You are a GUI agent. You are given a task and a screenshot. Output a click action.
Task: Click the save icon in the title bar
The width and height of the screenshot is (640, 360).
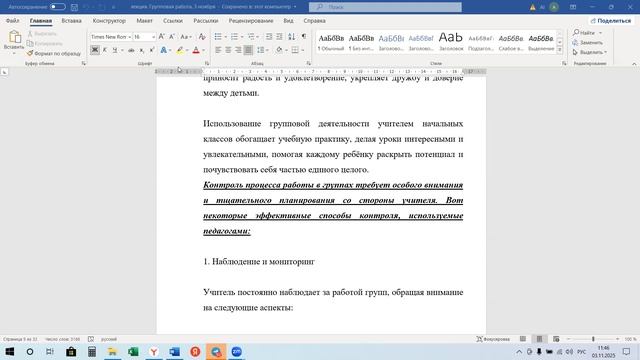[74, 7]
